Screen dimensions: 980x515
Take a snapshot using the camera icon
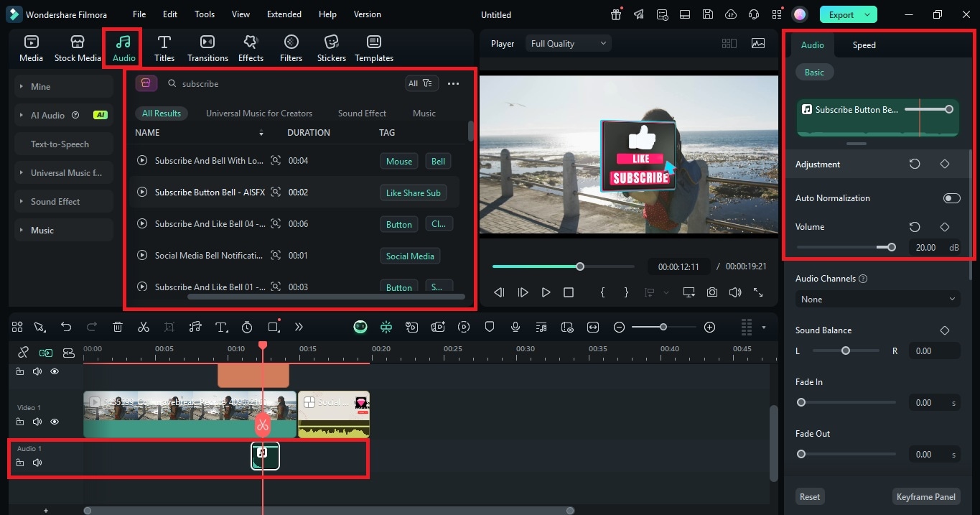click(711, 292)
